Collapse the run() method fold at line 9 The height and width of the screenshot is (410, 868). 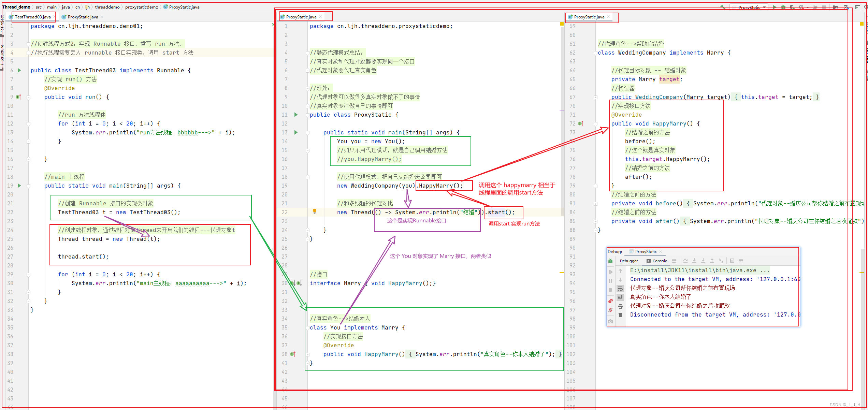(x=29, y=97)
